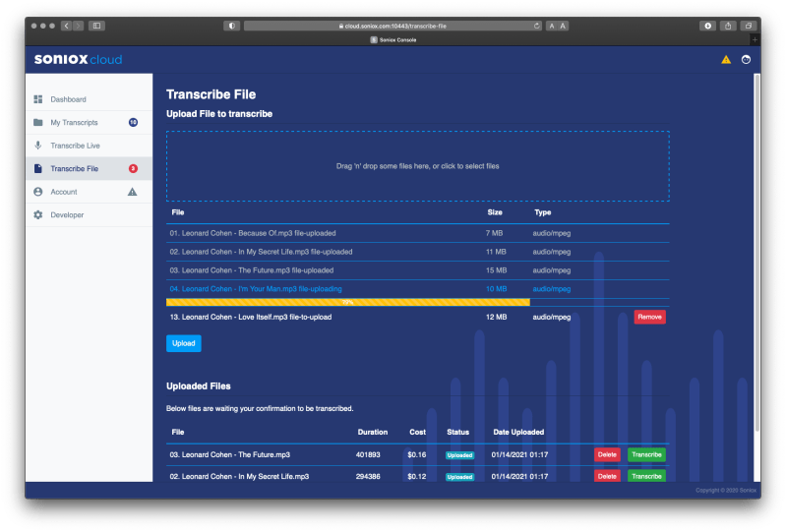The width and height of the screenshot is (786, 532).
Task: Click the soniox cloud logo
Action: [78, 59]
